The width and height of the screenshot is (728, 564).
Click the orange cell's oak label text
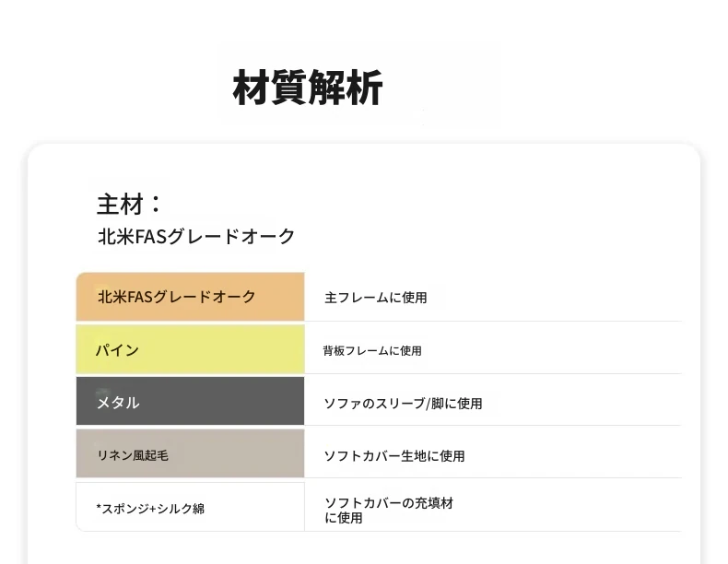[176, 297]
